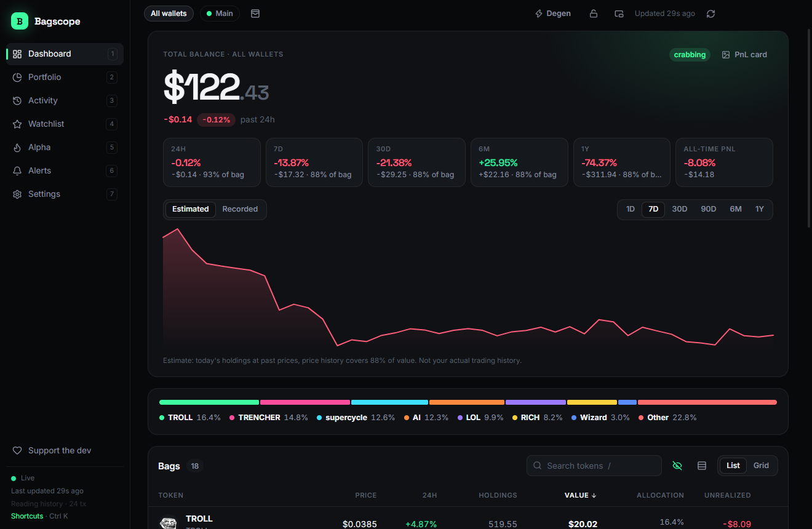Click the Alerts bell icon
This screenshot has width=812, height=529.
click(17, 171)
